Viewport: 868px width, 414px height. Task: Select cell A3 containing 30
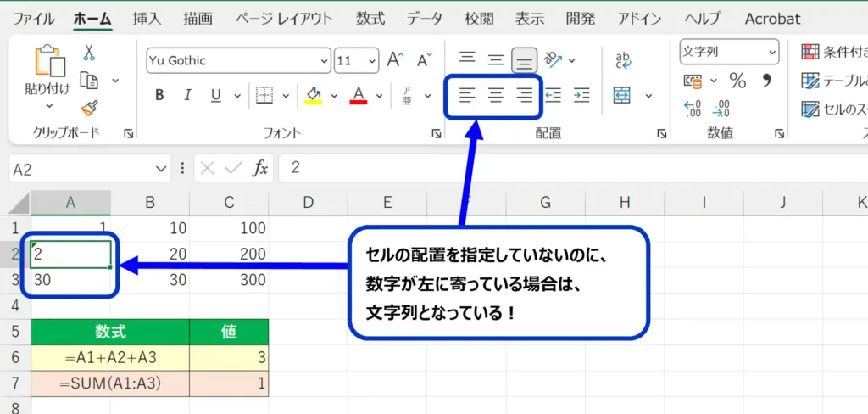tap(71, 280)
